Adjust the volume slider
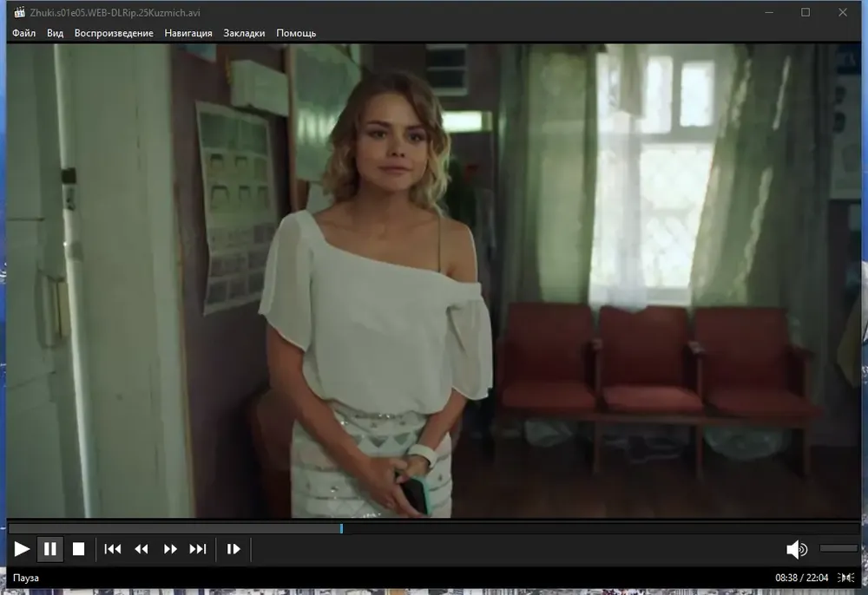Screen dimensions: 868x595 pos(838,548)
